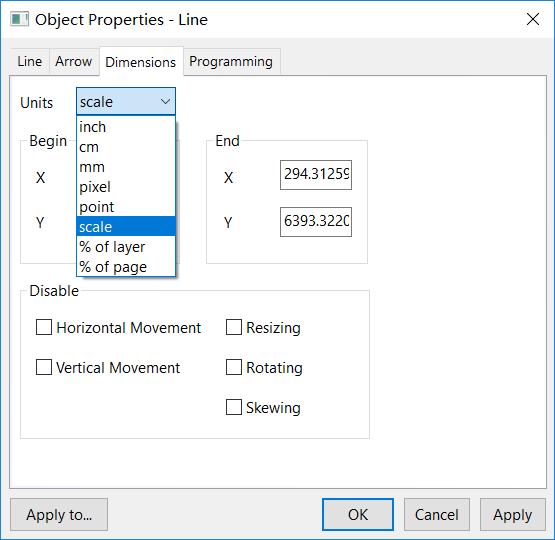555x540 pixels.
Task: Click the End Y value field
Action: coord(316,222)
